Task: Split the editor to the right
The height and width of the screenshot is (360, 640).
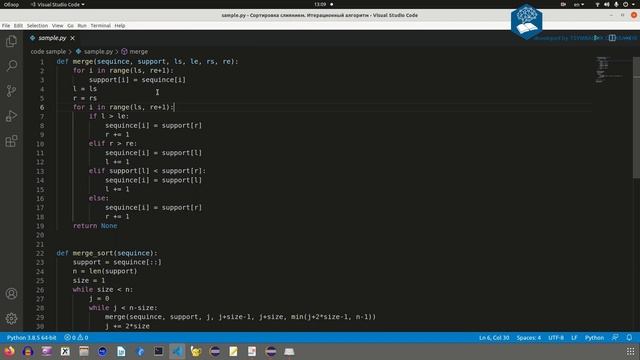Action: (x=612, y=38)
